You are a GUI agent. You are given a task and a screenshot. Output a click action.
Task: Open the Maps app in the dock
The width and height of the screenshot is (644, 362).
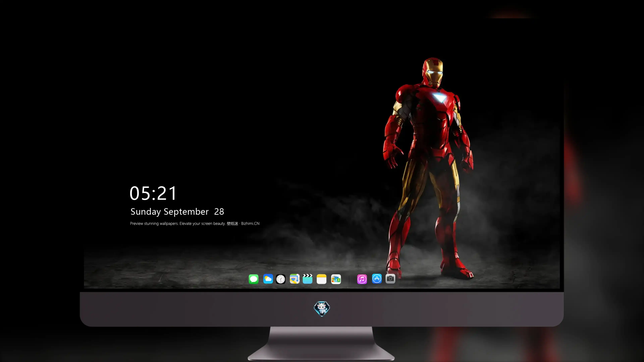point(294,279)
